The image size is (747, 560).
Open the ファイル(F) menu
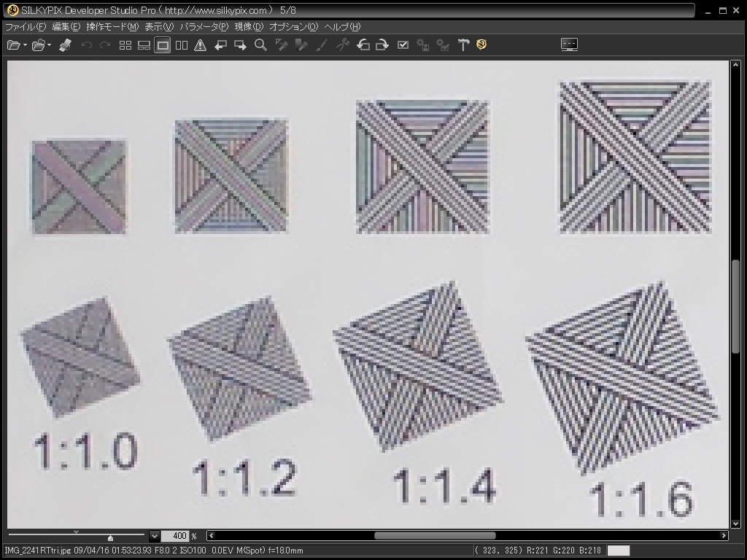click(26, 27)
